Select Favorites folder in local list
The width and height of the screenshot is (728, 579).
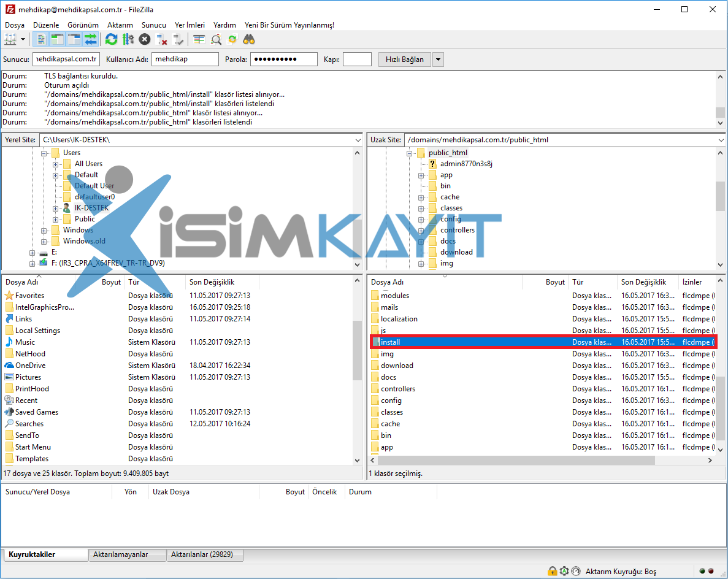pyautogui.click(x=29, y=295)
